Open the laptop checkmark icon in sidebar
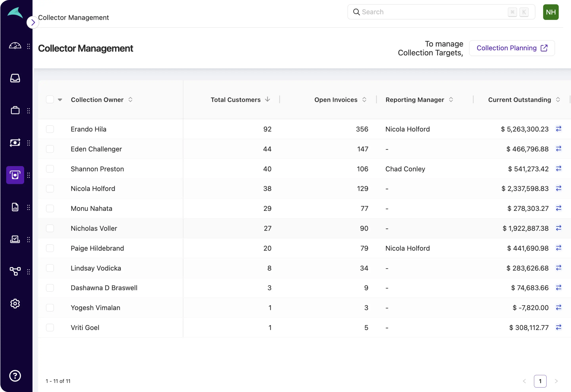This screenshot has height=392, width=571. click(15, 239)
